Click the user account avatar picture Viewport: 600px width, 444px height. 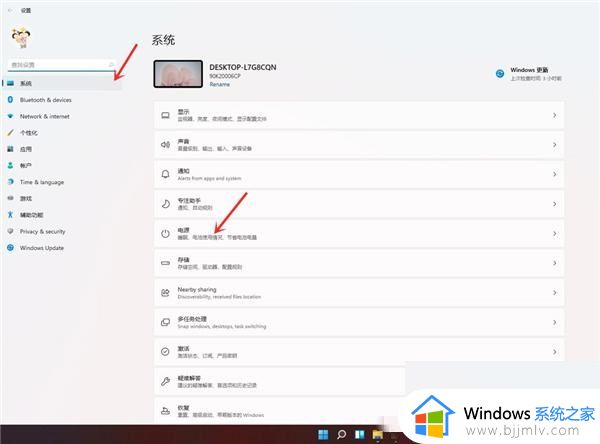(21, 38)
